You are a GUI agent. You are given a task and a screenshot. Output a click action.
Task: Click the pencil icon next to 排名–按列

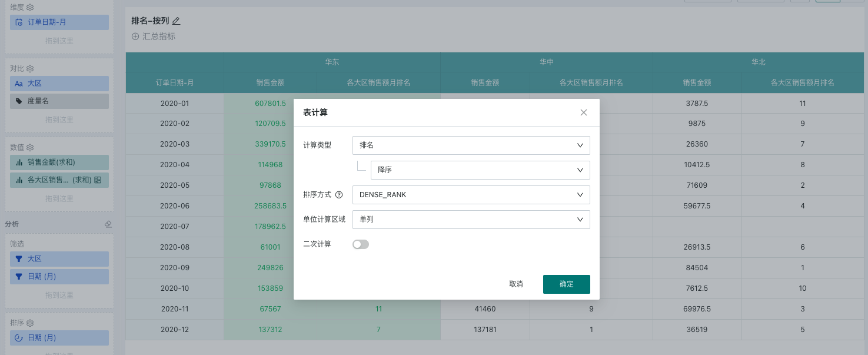pos(176,21)
